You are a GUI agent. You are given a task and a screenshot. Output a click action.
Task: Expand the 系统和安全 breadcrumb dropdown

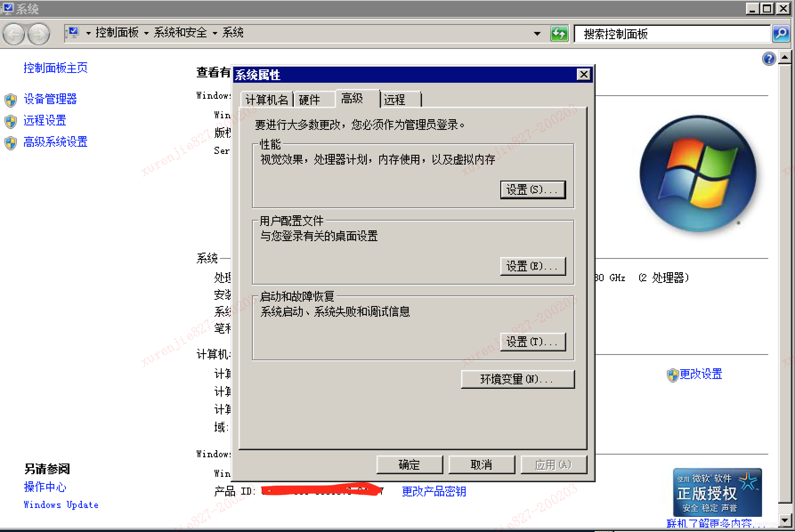215,32
